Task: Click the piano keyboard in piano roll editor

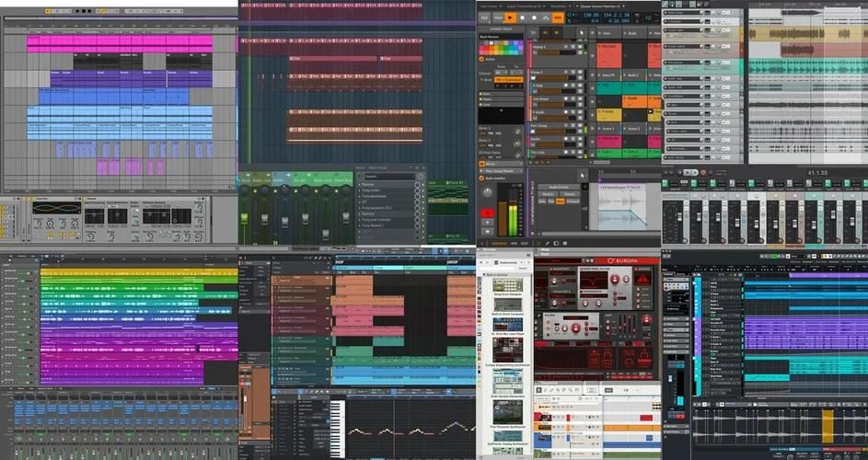Action: point(338,429)
